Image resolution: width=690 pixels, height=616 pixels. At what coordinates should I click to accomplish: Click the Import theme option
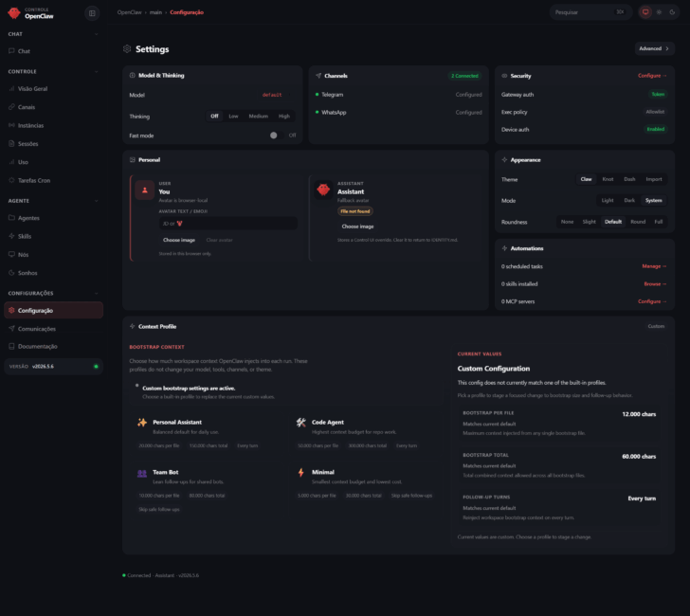pyautogui.click(x=654, y=179)
